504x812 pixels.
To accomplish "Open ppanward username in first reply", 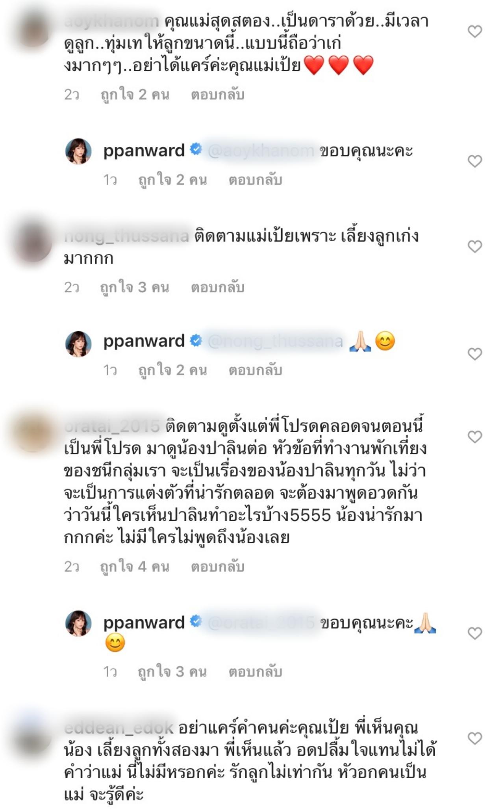I will [144, 151].
